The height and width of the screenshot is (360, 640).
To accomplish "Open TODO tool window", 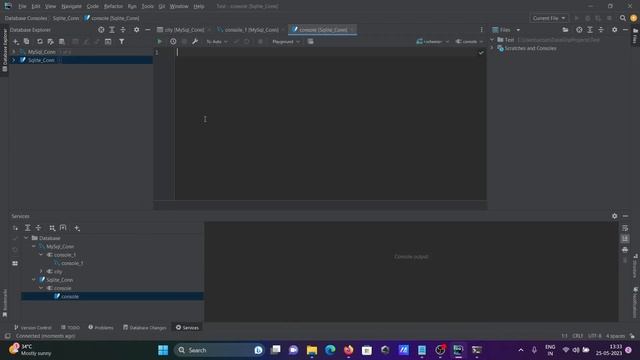I will tap(70, 327).
